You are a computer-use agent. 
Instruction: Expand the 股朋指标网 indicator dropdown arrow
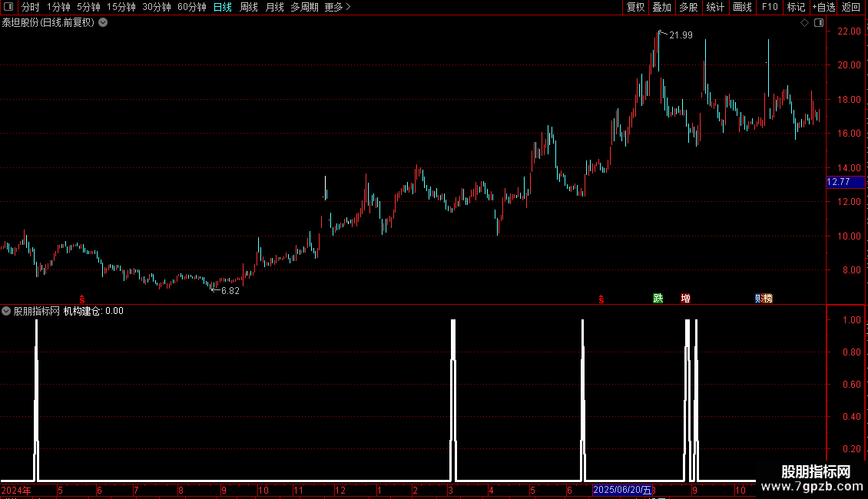6,311
